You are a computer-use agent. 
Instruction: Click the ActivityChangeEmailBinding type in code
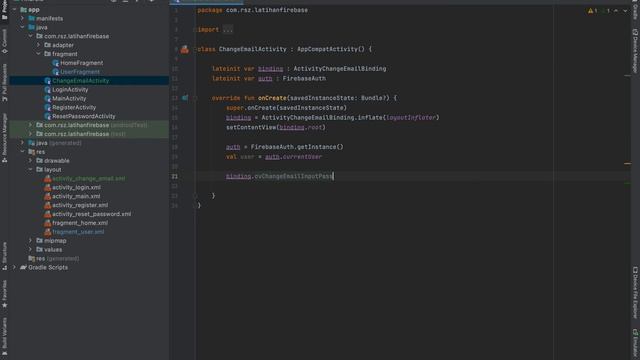coord(340,69)
